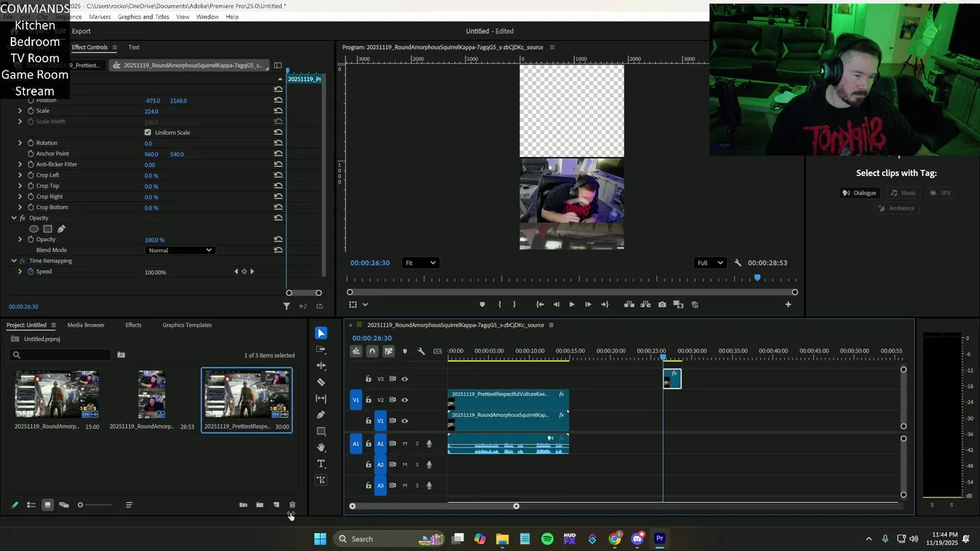Toggle Uniform Scale checkbox

point(148,132)
